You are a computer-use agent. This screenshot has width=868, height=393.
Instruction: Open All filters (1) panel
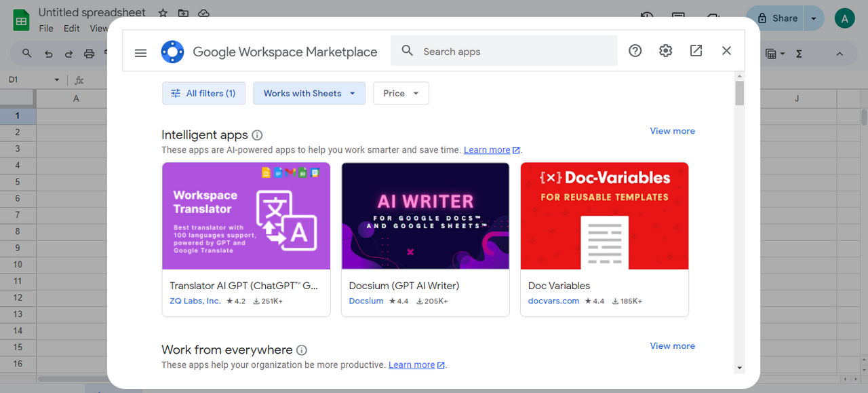tap(204, 94)
